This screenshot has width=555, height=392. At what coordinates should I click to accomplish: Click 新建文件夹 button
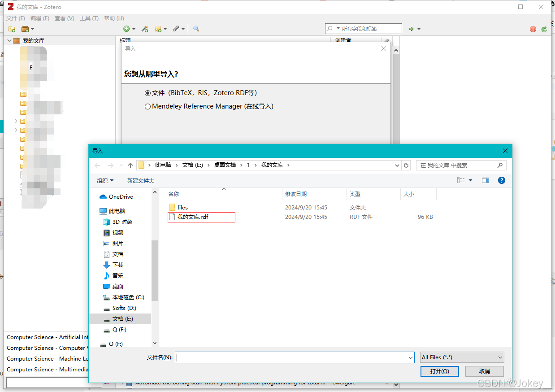(x=140, y=180)
